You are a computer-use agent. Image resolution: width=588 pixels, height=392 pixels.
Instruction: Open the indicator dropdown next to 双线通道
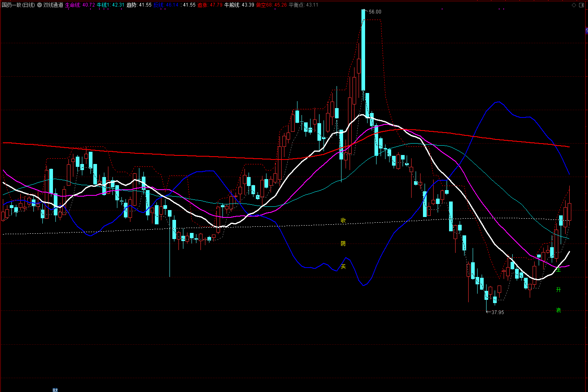click(39, 5)
